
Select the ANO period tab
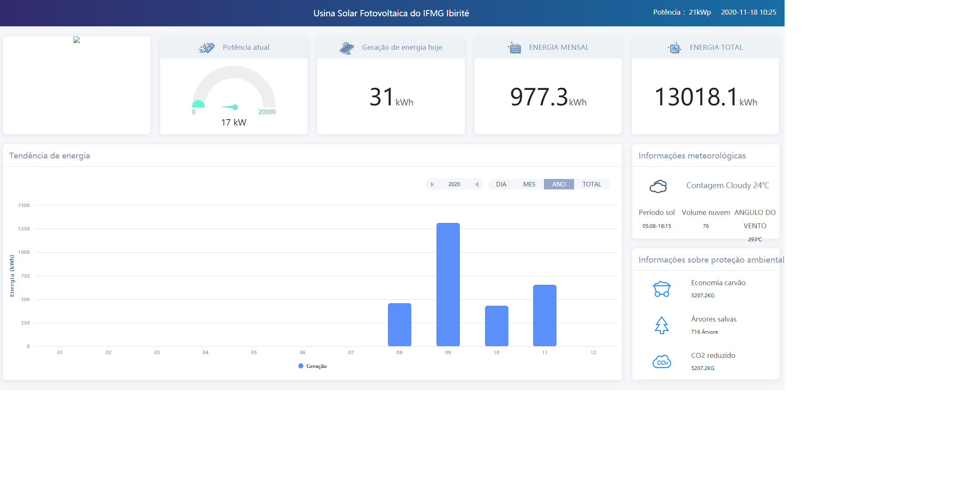click(559, 184)
